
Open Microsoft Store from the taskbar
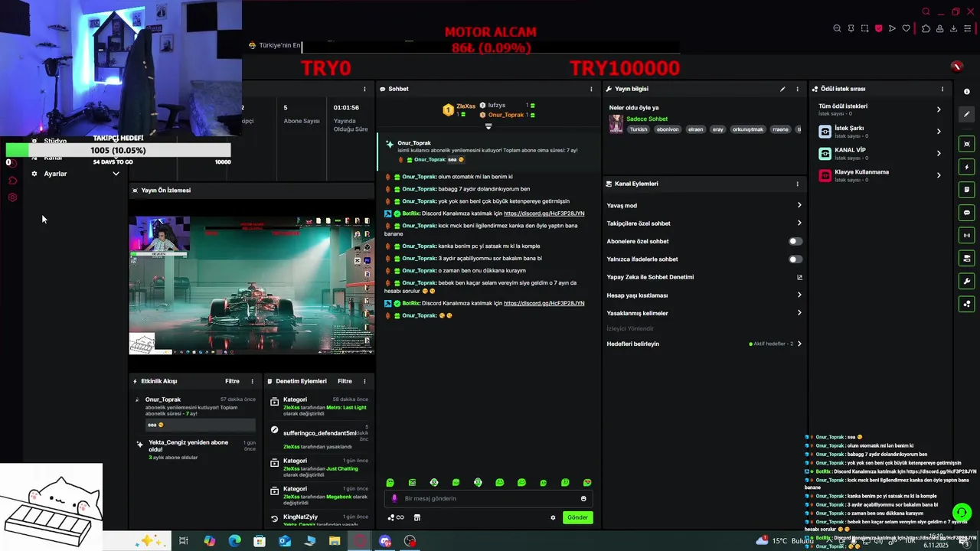[x=260, y=541]
